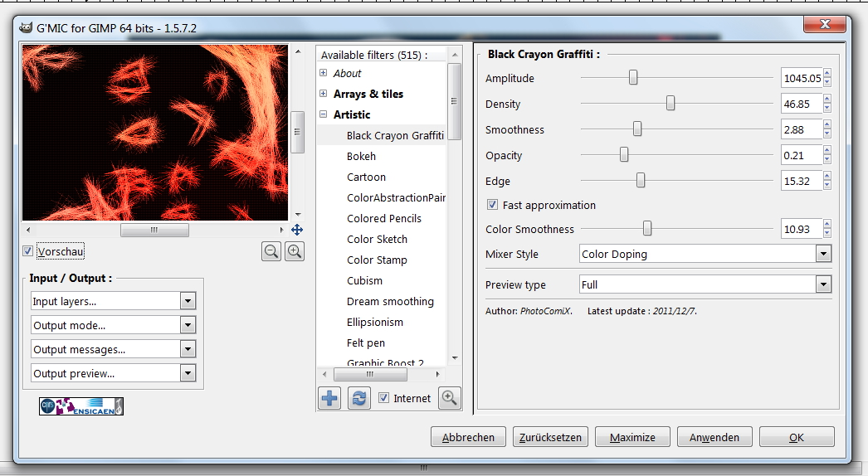This screenshot has height=476, width=868.
Task: Click the filter search magnifier icon
Action: click(450, 398)
